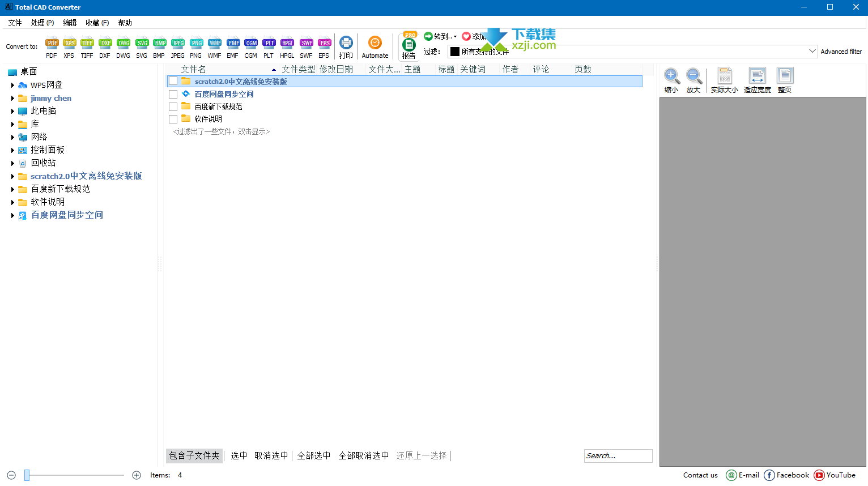Open the 转到 (go to) dropdown

coord(440,36)
